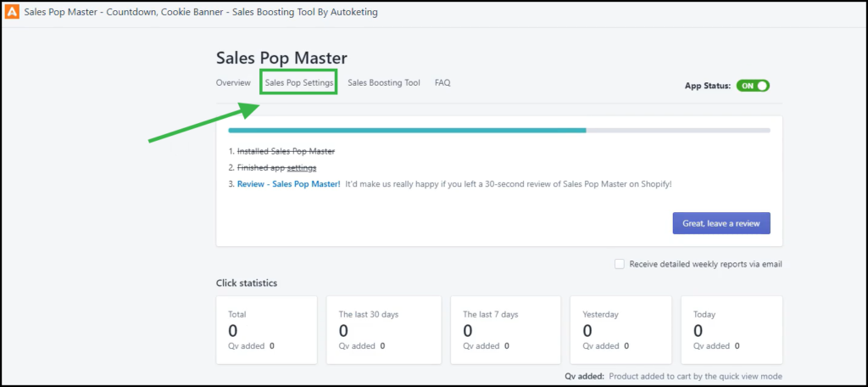Click the Autoketing app logo icon
The width and height of the screenshot is (868, 387).
click(x=12, y=12)
